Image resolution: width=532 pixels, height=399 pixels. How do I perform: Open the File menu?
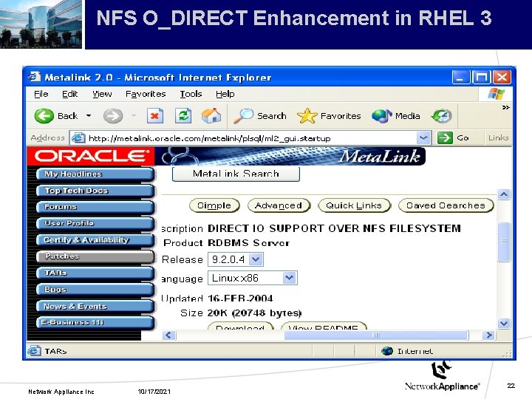click(41, 94)
